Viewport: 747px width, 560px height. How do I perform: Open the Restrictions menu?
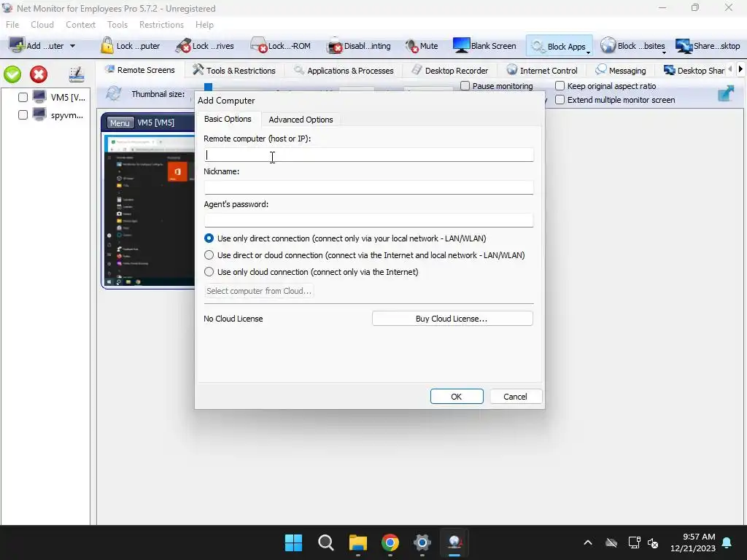click(x=161, y=25)
